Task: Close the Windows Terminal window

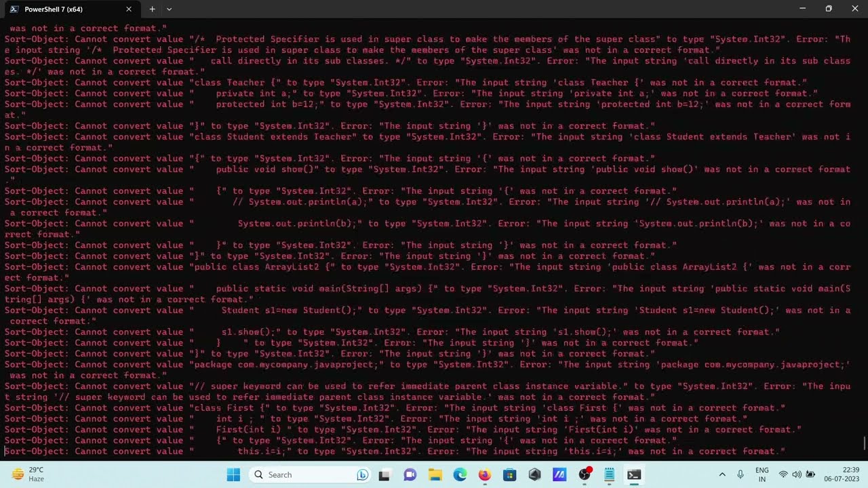Action: point(855,9)
